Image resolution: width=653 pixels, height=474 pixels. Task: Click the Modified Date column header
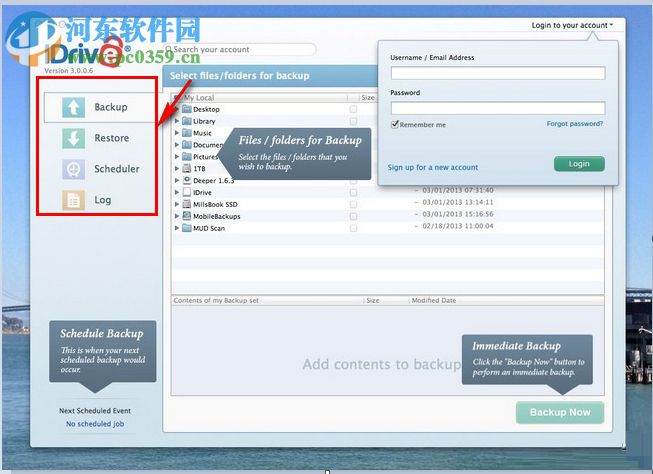click(434, 300)
